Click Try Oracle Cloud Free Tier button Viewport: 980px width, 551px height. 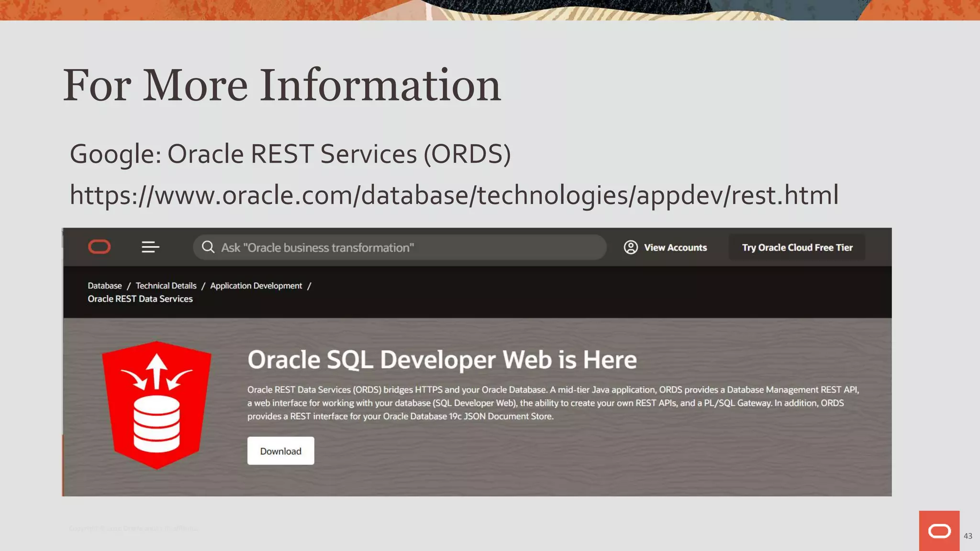pyautogui.click(x=797, y=247)
